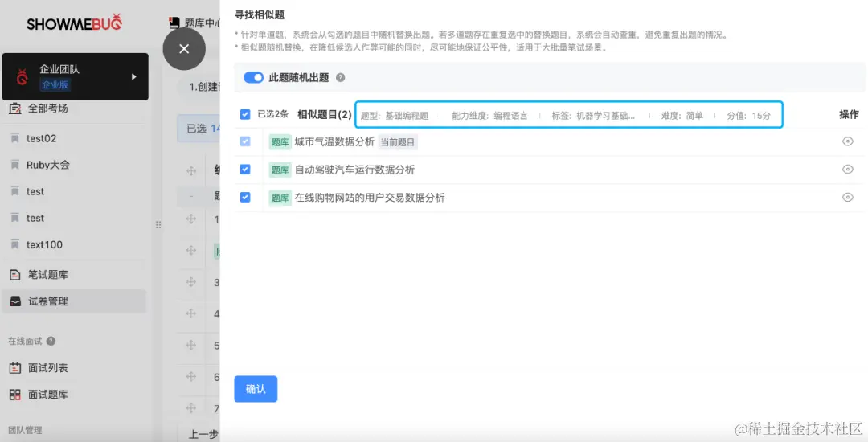This screenshot has width=868, height=442.
Task: Click the 寻找相似题 drawer title
Action: click(x=259, y=15)
